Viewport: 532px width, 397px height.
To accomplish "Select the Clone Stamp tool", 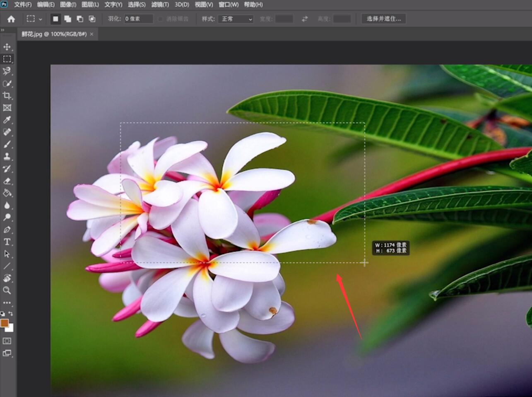I will [x=7, y=157].
